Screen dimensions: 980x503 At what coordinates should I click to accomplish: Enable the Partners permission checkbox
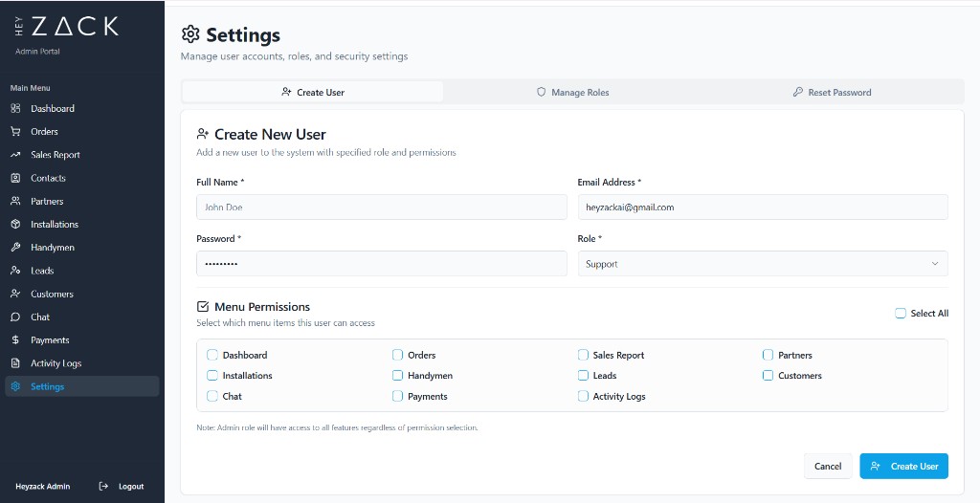768,355
